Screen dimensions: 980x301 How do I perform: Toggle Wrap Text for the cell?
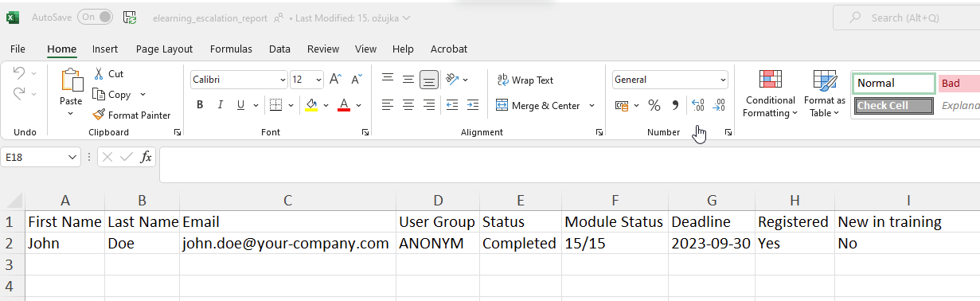(x=525, y=80)
